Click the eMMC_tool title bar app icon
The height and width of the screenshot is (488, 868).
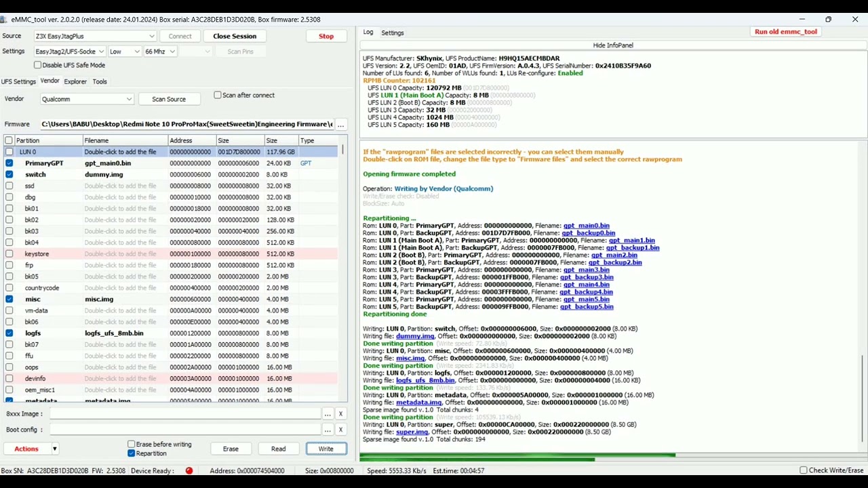[5, 20]
